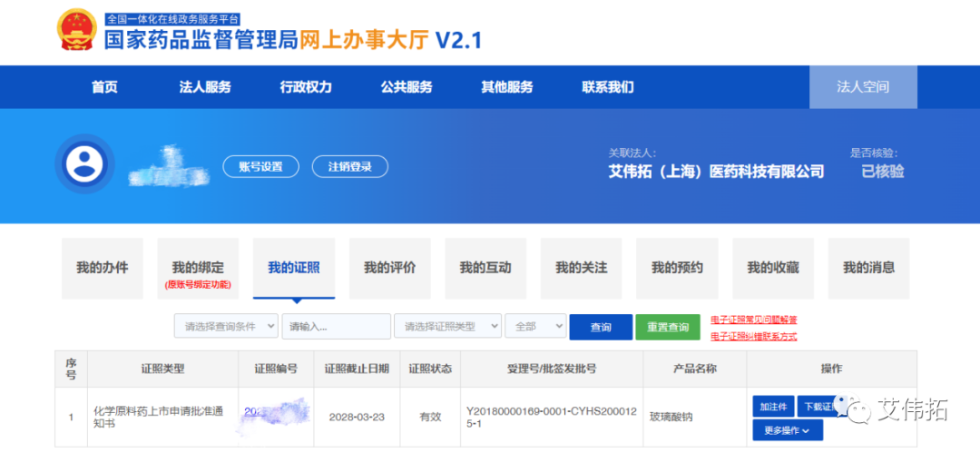Switch to the 我的评价 tab

click(390, 268)
